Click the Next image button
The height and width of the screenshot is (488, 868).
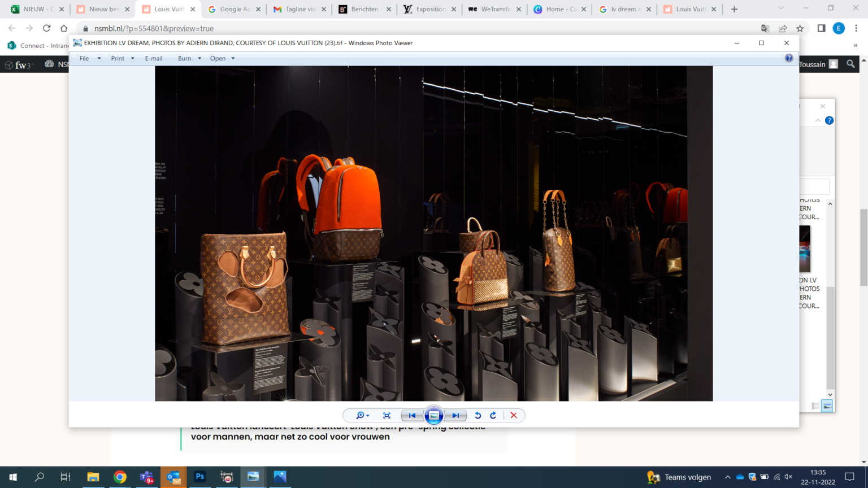(x=455, y=416)
